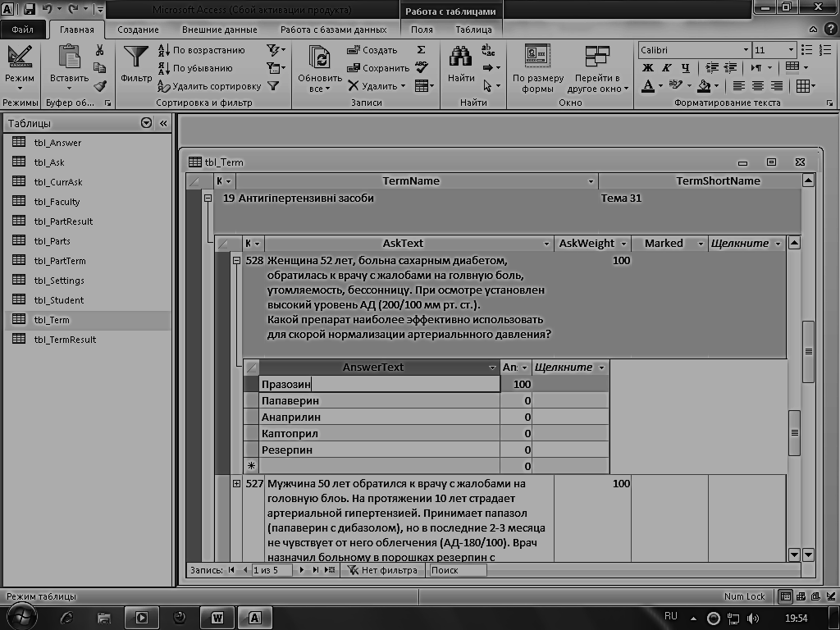Toggle italic К formatting
The image size is (840, 630).
click(x=666, y=67)
